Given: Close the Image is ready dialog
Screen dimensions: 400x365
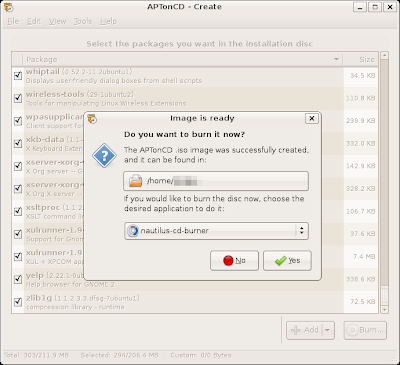Looking at the screenshot, I should 312,118.
